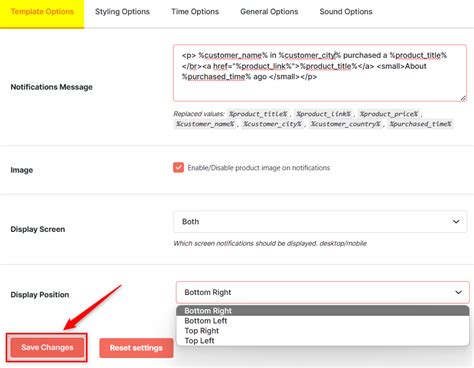474x368 pixels.
Task: Click the Display Screen label
Action: click(38, 229)
